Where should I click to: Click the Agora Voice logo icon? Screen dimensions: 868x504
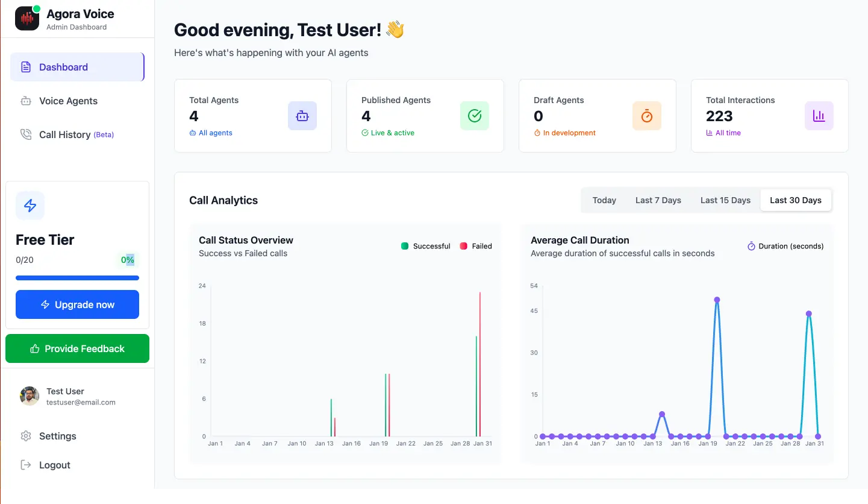tap(27, 19)
